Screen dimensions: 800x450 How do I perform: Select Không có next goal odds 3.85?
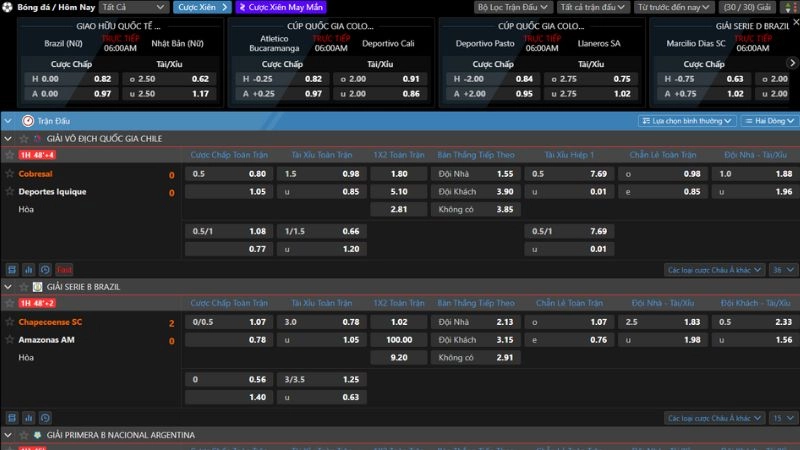point(476,209)
